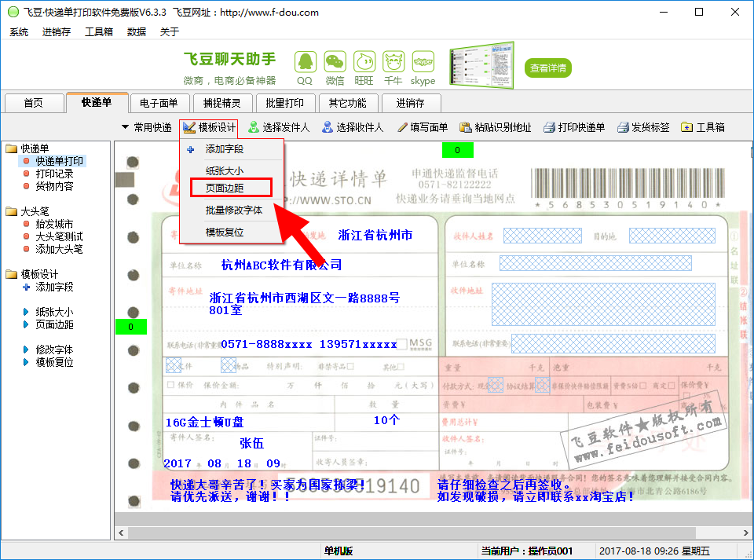Screen dimensions: 754x560
Task: Select the sender address field 文一路8888号
Action: (x=305, y=304)
